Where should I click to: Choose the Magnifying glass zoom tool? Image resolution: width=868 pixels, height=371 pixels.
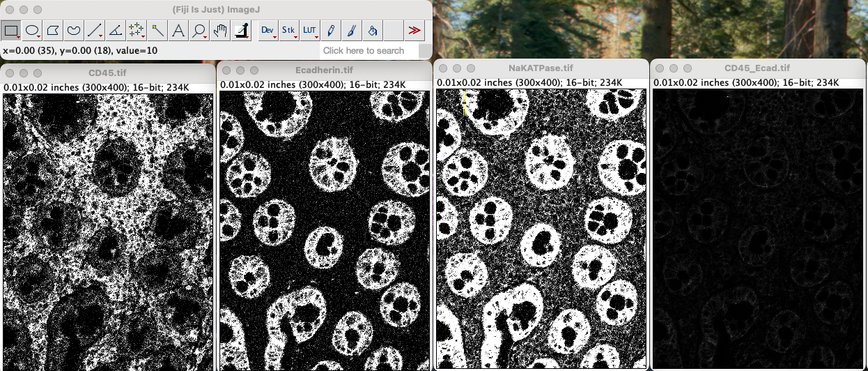click(x=199, y=31)
